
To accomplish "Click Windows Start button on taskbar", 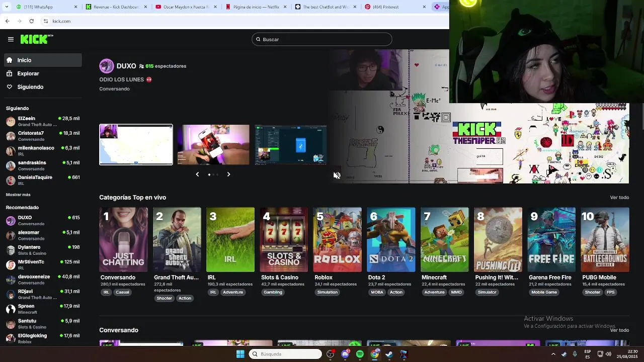I will pos(240,354).
